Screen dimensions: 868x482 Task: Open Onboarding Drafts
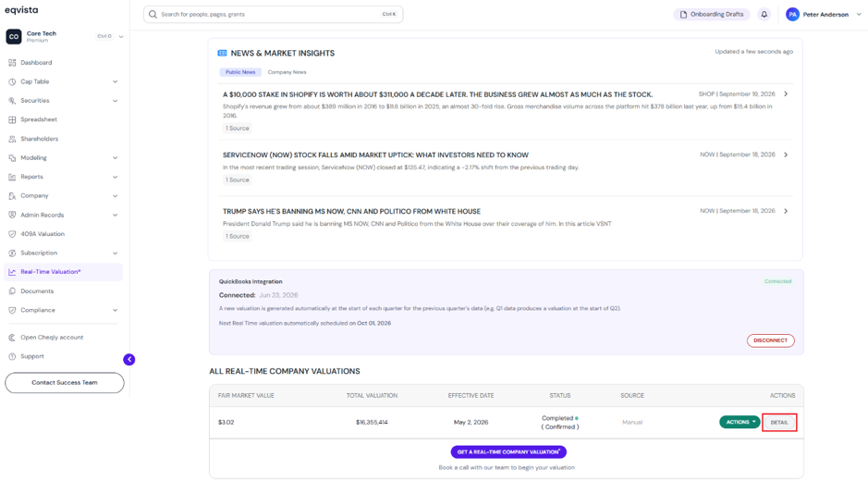[712, 15]
